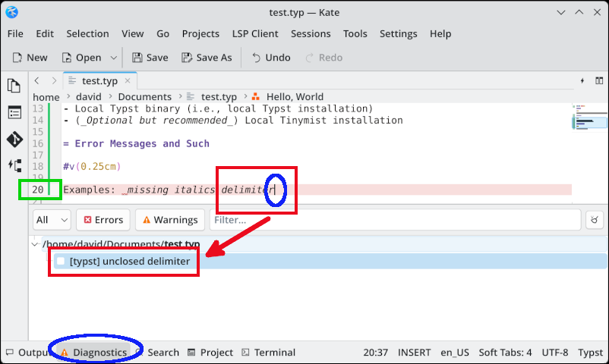Open the LSP symbol tree sidebar icon
Viewport: 609px width, 364px height.
[x=14, y=166]
